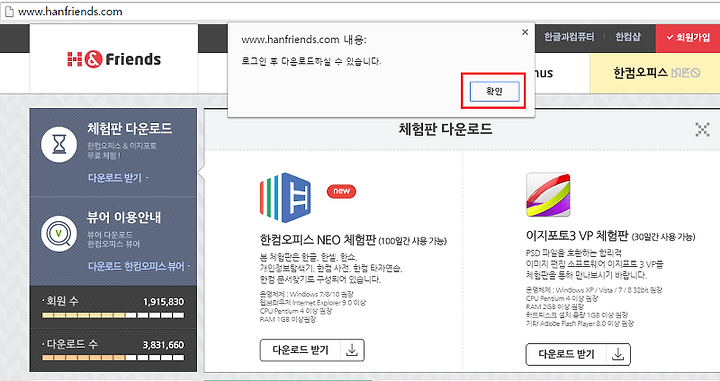Close the alert dialog with the X icon

[525, 32]
